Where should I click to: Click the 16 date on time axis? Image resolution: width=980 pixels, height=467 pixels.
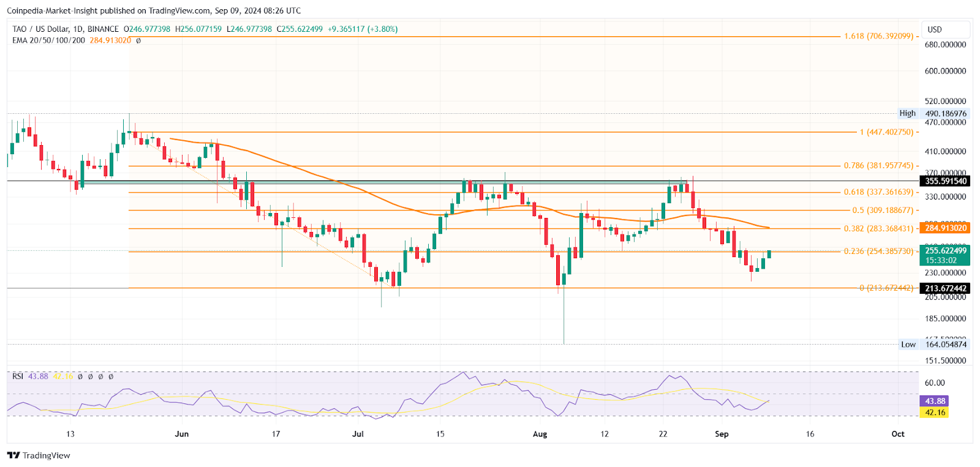click(810, 434)
